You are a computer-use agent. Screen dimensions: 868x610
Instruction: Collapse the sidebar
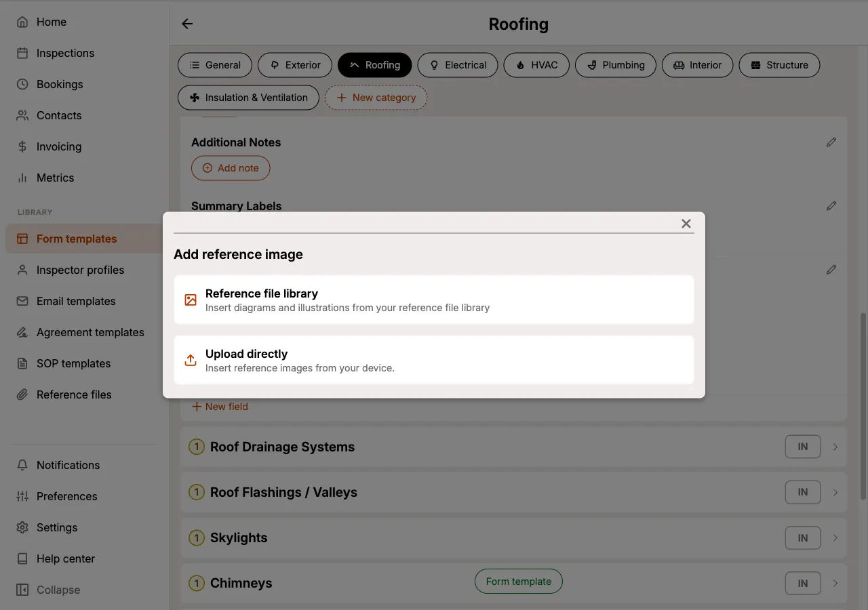[x=84, y=590]
